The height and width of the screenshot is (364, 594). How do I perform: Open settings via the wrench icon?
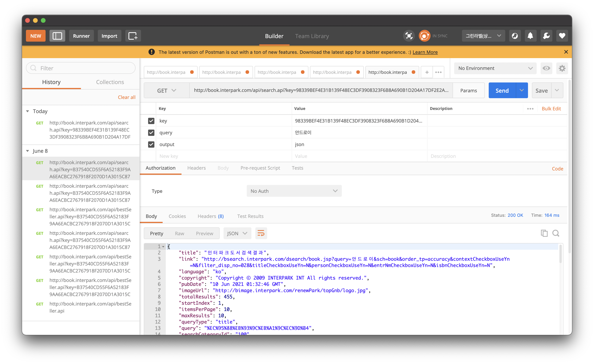click(546, 36)
